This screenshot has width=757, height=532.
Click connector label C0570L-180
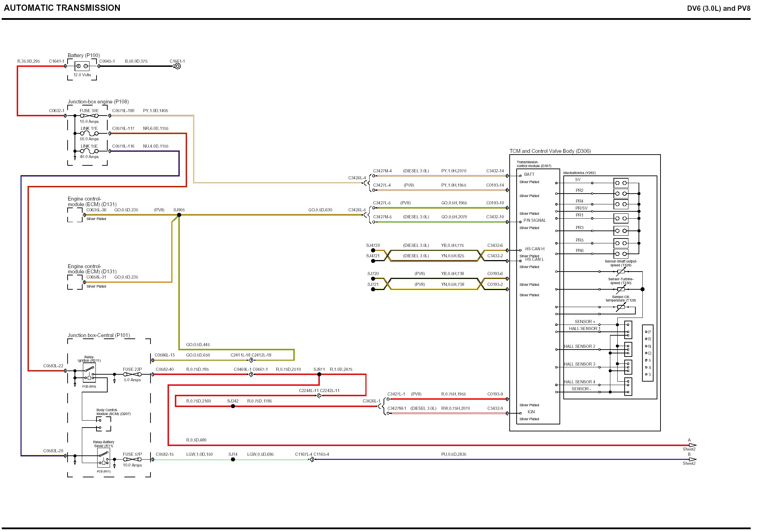click(x=123, y=111)
